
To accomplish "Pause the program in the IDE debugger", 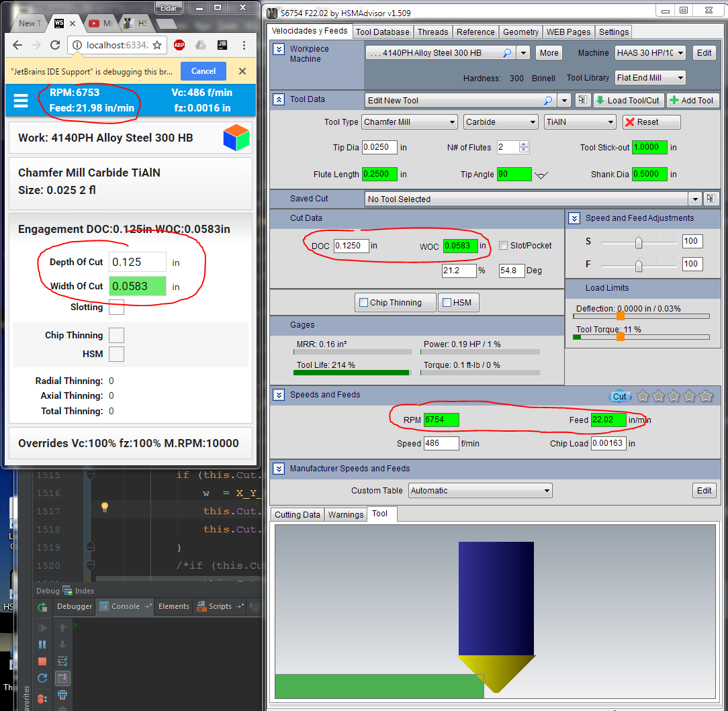I will point(42,645).
